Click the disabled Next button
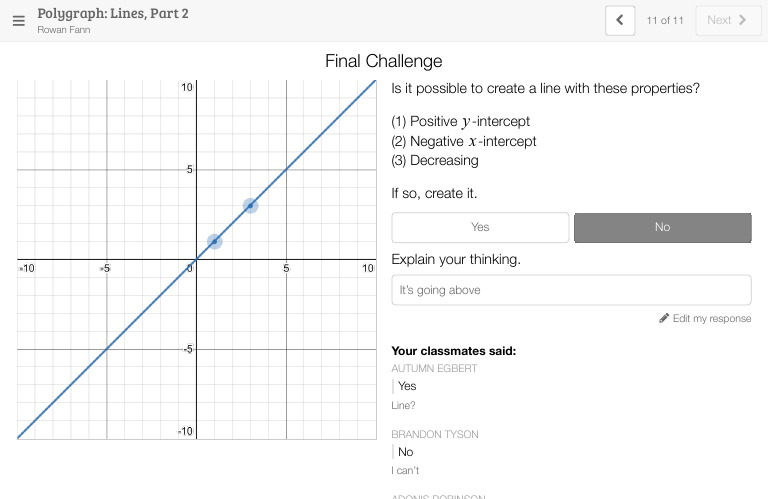Image resolution: width=768 pixels, height=499 pixels. coord(727,20)
